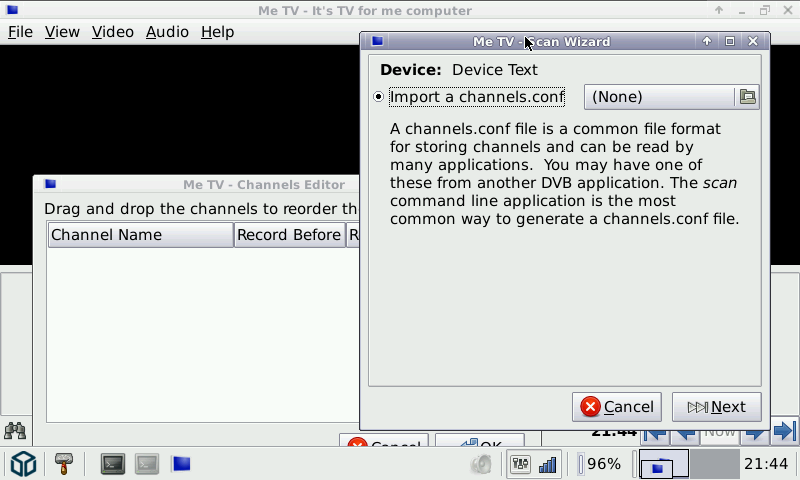800x480 pixels.
Task: Jump to last EPG page arrow
Action: pos(785,432)
